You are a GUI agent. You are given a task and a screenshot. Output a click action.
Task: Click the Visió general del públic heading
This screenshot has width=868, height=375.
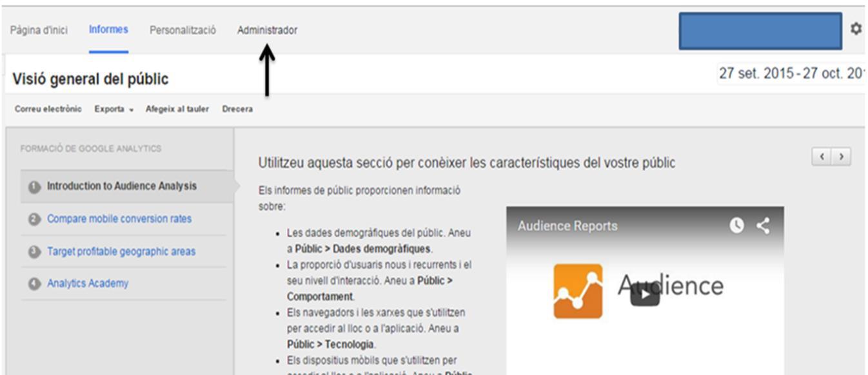(x=90, y=79)
